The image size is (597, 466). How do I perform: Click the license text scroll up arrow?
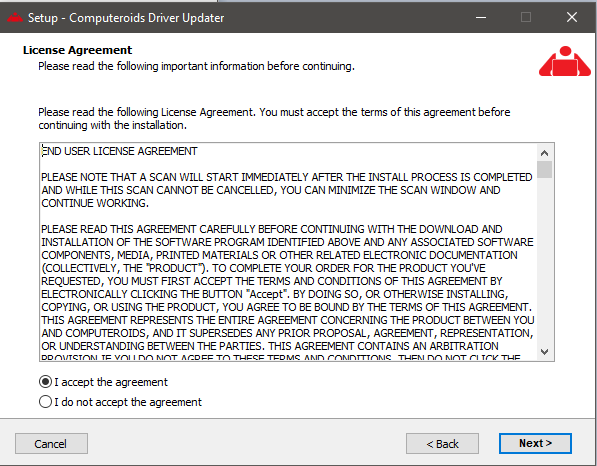click(x=544, y=153)
